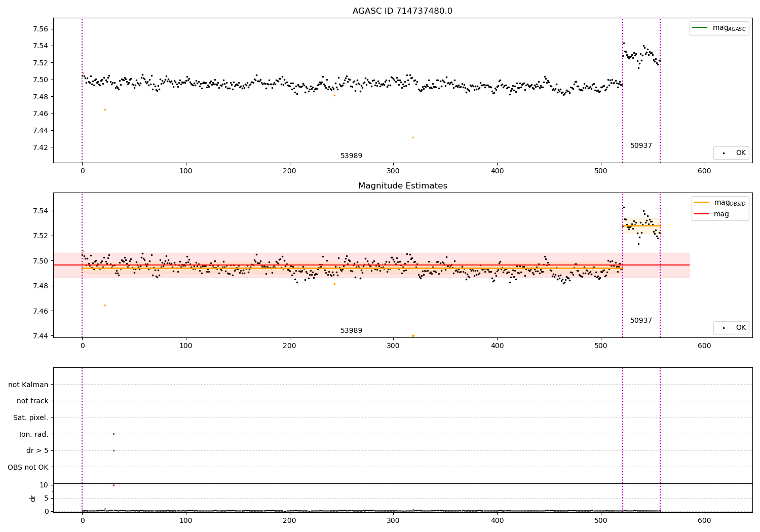Click the 'Sat. pixel.' axis label
The width and height of the screenshot is (760, 532).
(x=31, y=417)
